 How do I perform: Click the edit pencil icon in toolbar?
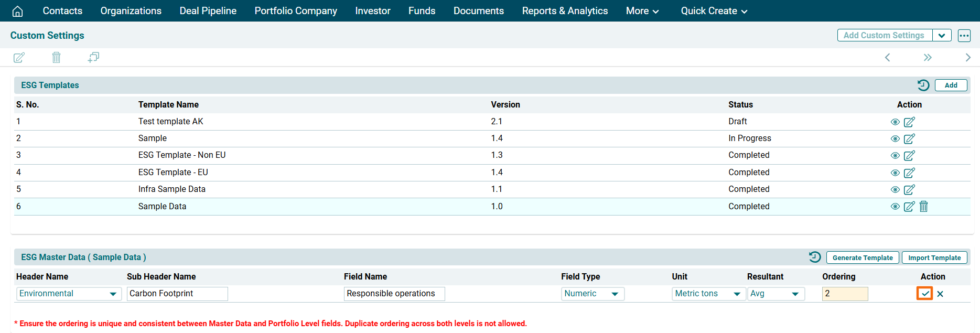19,58
